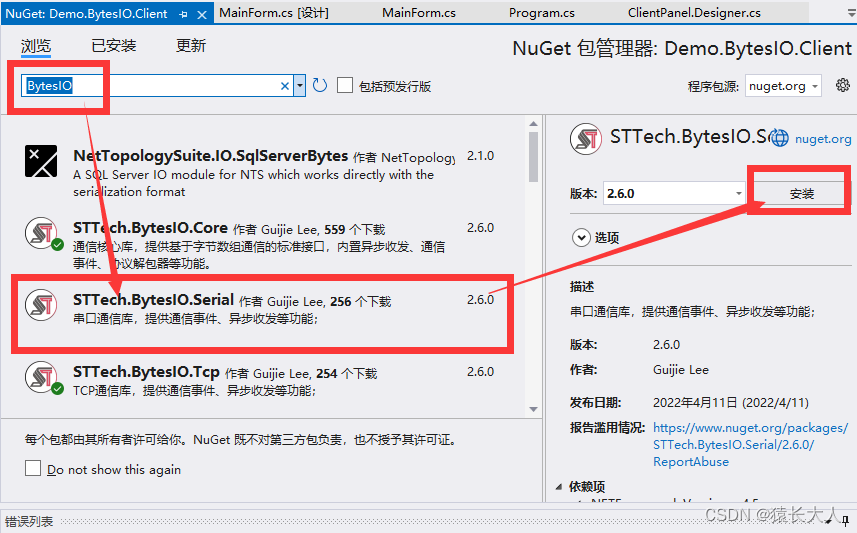Check the Do not show this again box

click(33, 468)
